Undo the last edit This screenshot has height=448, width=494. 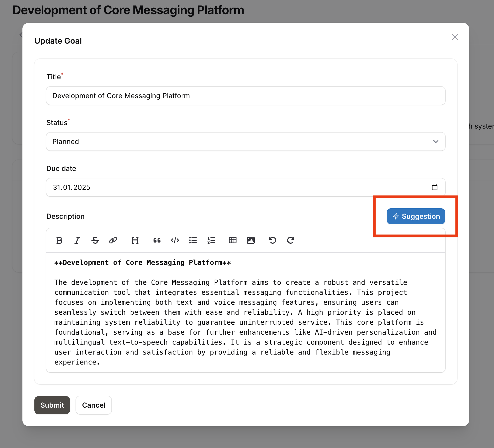(x=272, y=240)
